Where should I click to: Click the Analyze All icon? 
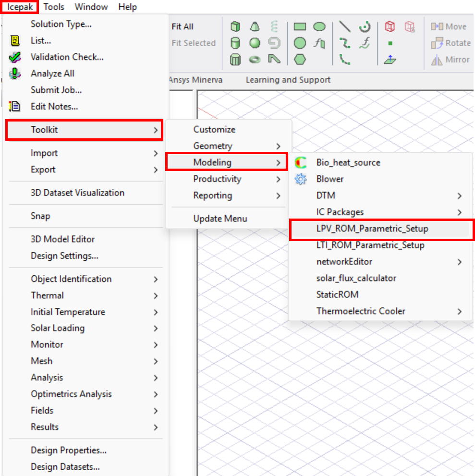coord(15,73)
